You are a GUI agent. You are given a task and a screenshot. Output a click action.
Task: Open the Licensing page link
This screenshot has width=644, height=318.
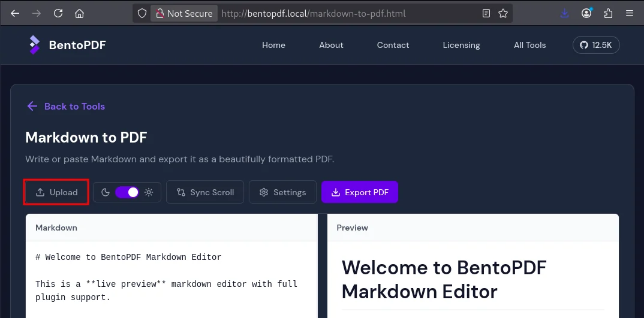tap(461, 45)
